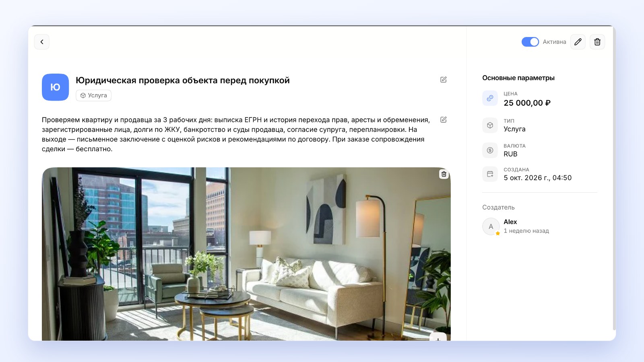Toggle the Активна switch off
Screen dimensions: 644x362
pos(530,42)
